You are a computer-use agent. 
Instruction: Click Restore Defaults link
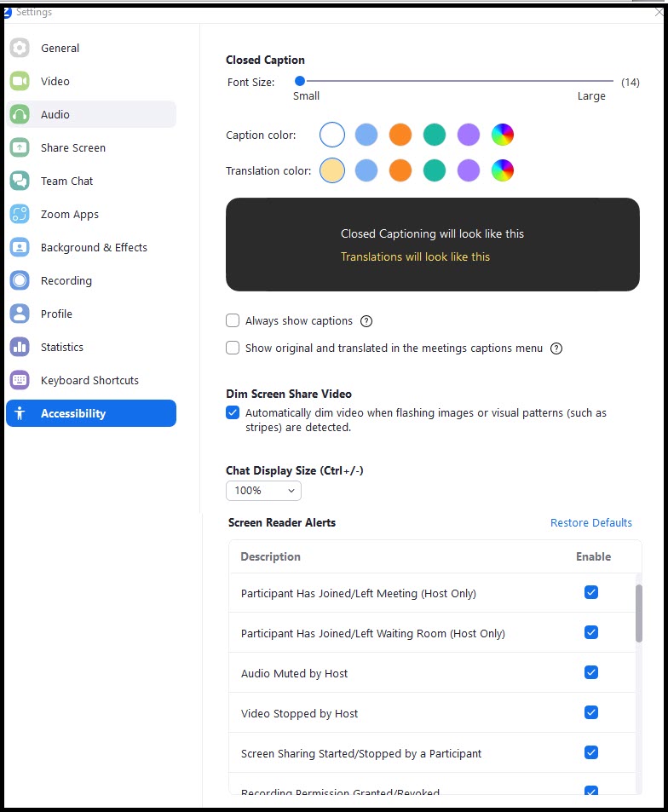click(590, 522)
